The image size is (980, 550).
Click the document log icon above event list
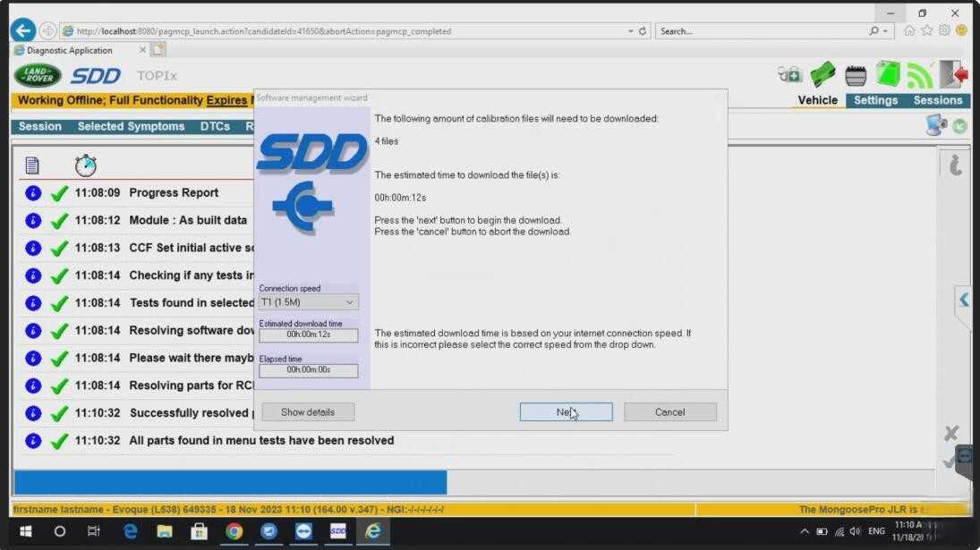click(32, 165)
